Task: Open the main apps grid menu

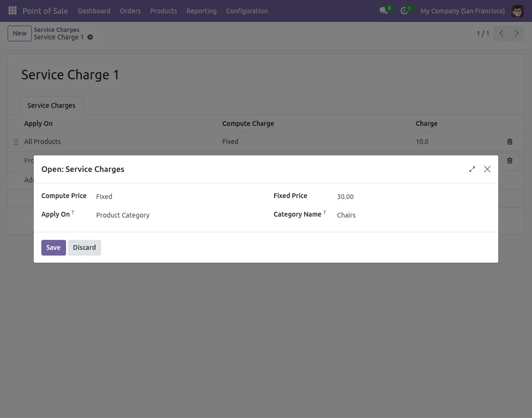Action: (x=12, y=11)
